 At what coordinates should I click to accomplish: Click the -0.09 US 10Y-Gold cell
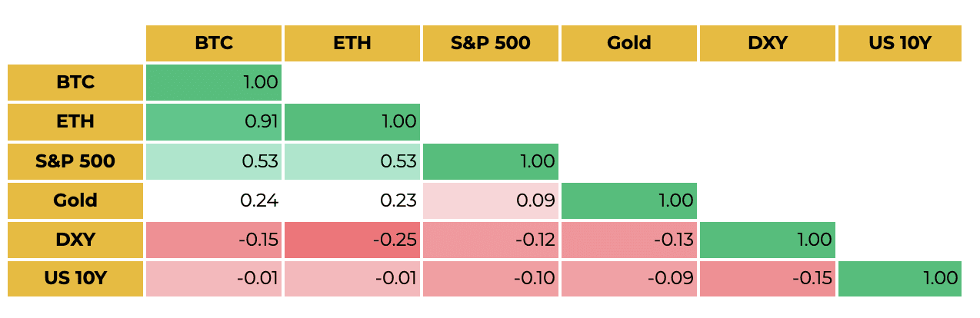click(628, 279)
